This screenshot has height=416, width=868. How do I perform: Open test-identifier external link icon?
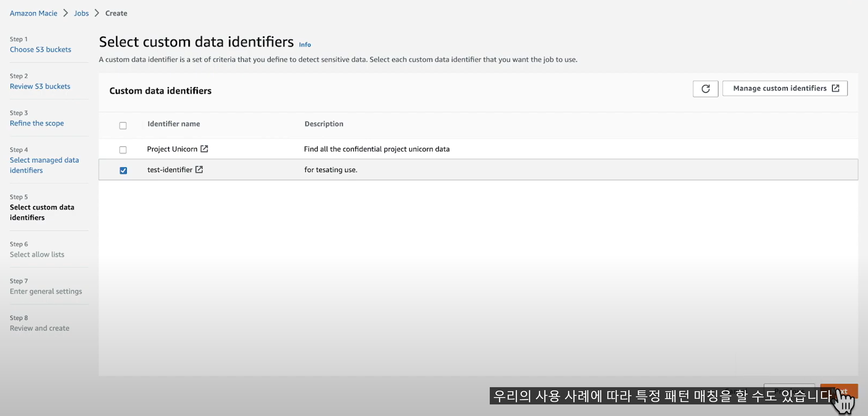point(199,169)
